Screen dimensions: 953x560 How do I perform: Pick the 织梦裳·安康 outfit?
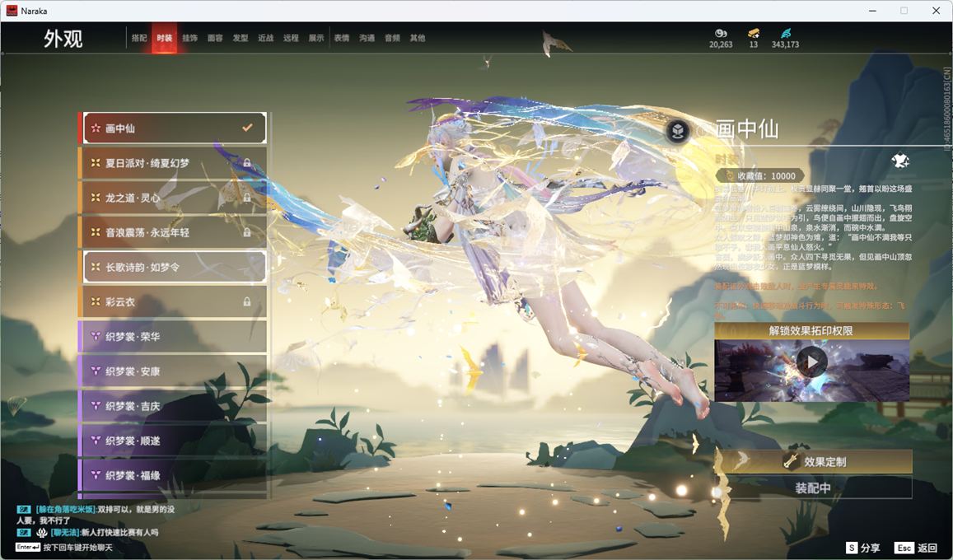click(173, 371)
